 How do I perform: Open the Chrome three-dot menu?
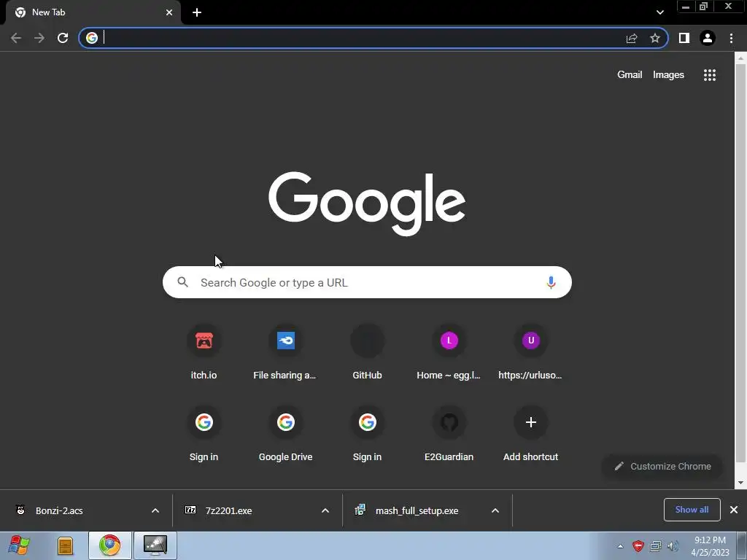click(x=731, y=38)
